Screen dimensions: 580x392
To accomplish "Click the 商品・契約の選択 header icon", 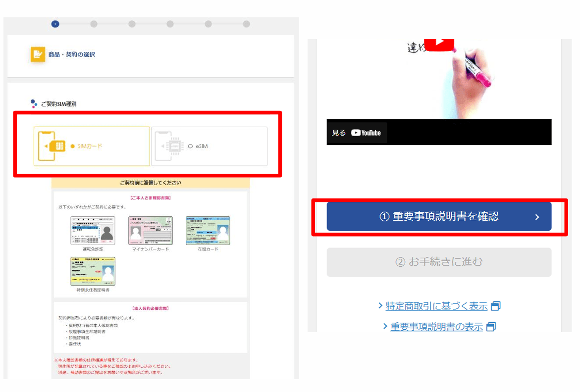I will (38, 54).
